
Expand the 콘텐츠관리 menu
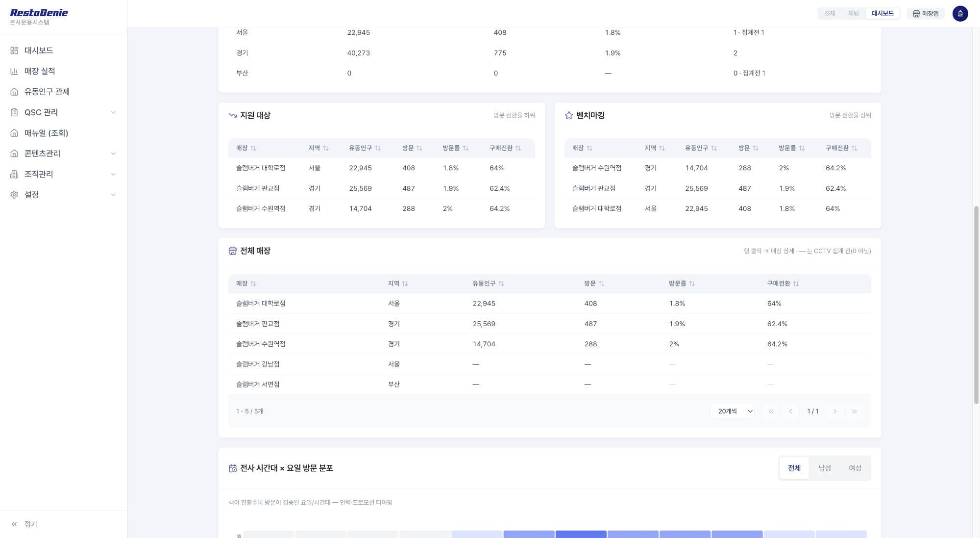tap(63, 154)
